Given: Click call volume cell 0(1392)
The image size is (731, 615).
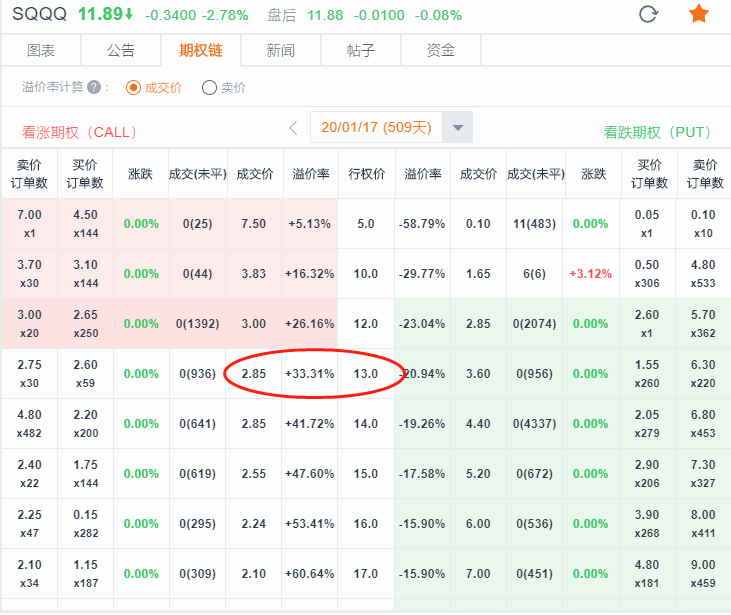Looking at the screenshot, I should pos(198,324).
